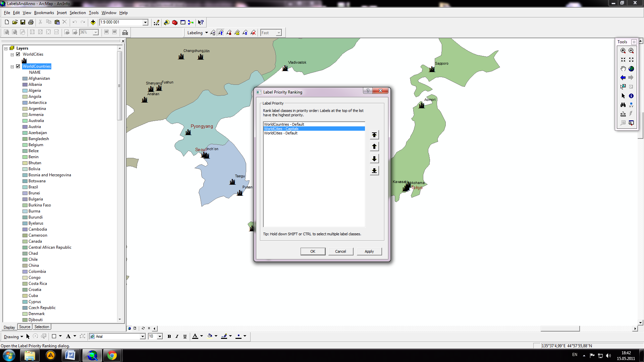Uncheck the WorldCountries layer checkbox
The width and height of the screenshot is (644, 362).
point(18,66)
